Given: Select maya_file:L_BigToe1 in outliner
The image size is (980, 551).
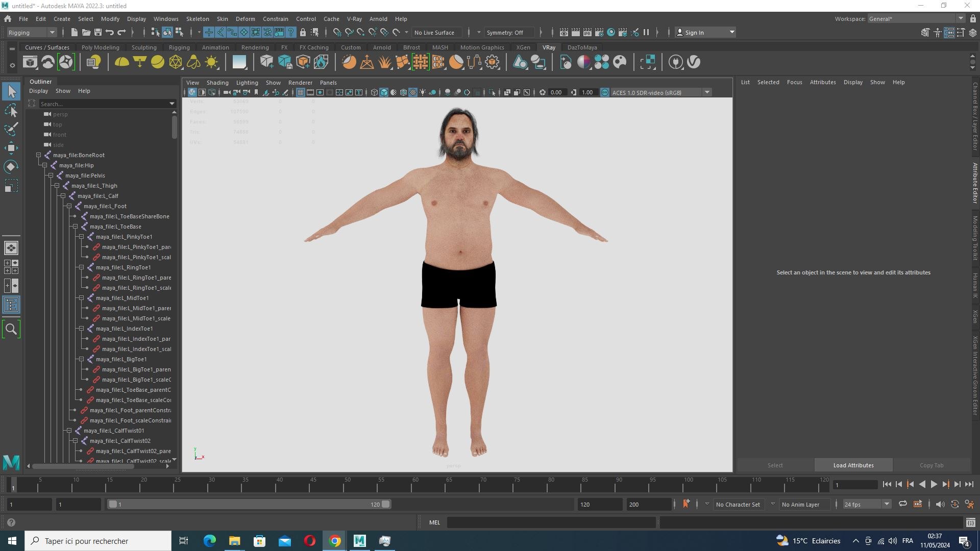Looking at the screenshot, I should coord(121,359).
